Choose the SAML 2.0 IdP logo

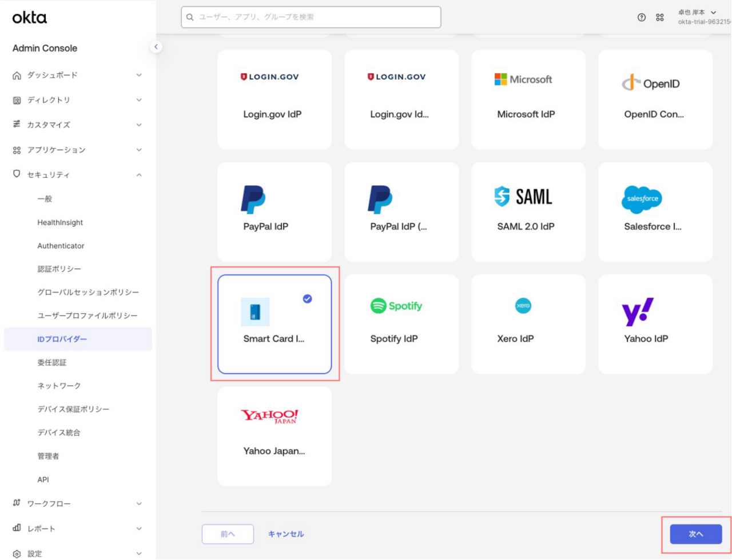523,197
